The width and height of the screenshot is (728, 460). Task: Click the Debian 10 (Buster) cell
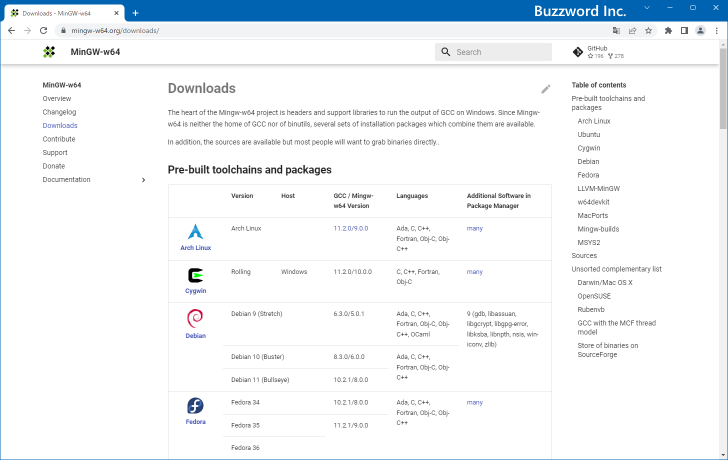coord(258,357)
